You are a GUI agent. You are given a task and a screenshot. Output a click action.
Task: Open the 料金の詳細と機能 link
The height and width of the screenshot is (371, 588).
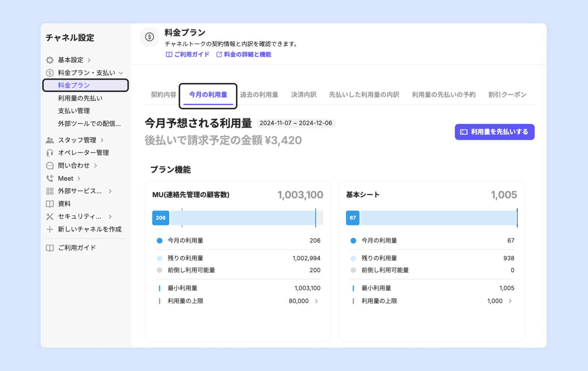244,55
